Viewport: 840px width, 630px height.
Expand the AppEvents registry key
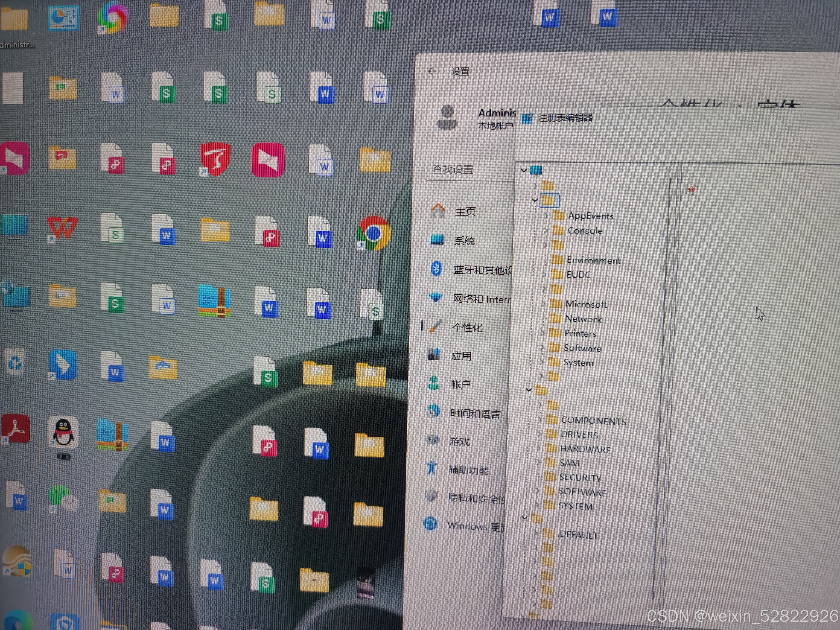(546, 215)
